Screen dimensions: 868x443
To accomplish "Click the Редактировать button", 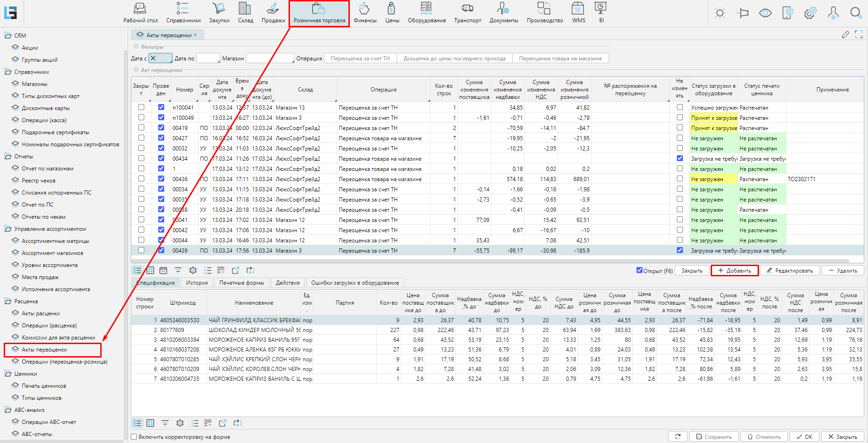I will [x=790, y=271].
